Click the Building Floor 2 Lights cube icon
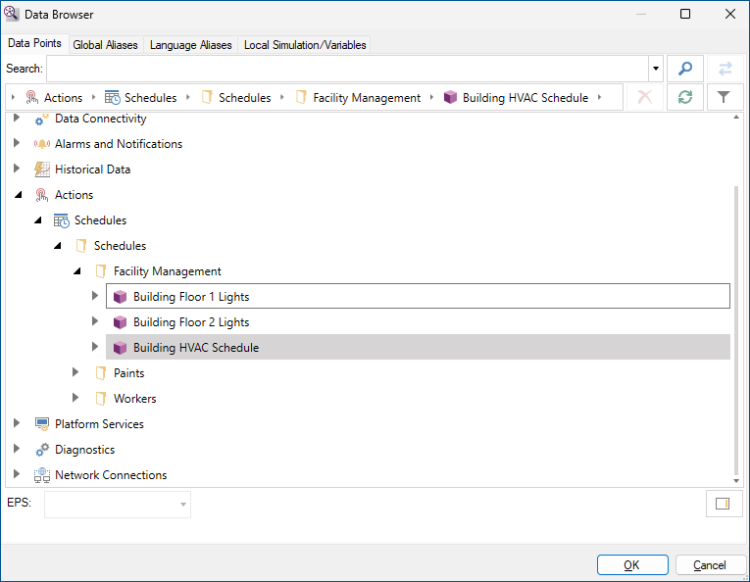Screen dimensions: 750x582 (x=119, y=323)
